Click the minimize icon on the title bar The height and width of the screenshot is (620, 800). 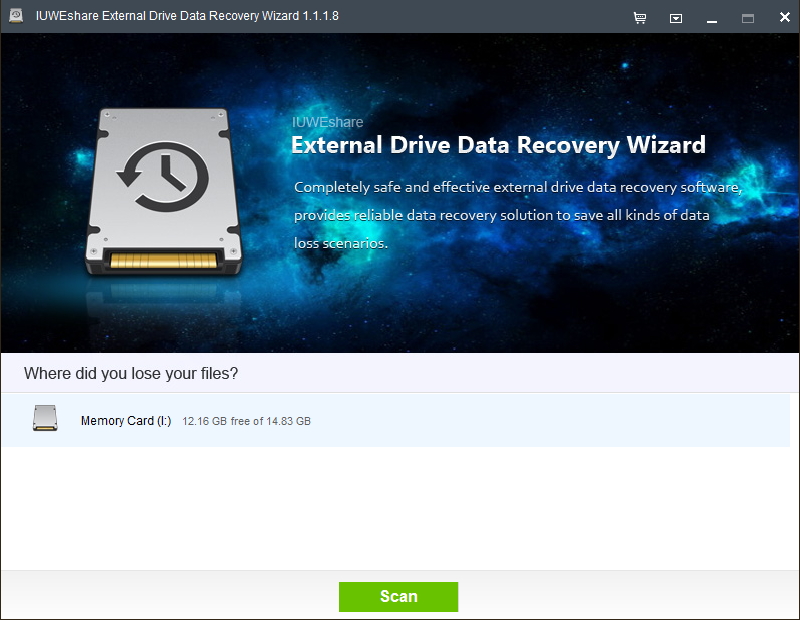click(x=713, y=17)
